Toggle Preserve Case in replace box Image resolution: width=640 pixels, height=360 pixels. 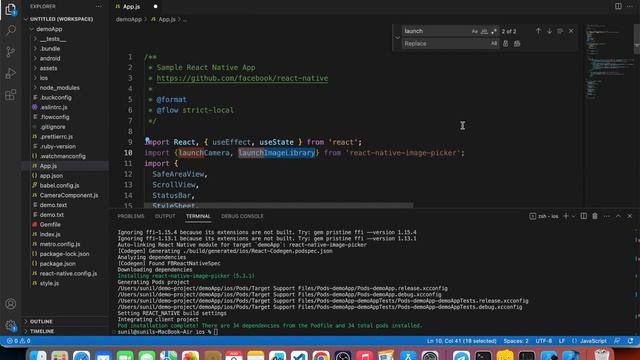(x=494, y=44)
